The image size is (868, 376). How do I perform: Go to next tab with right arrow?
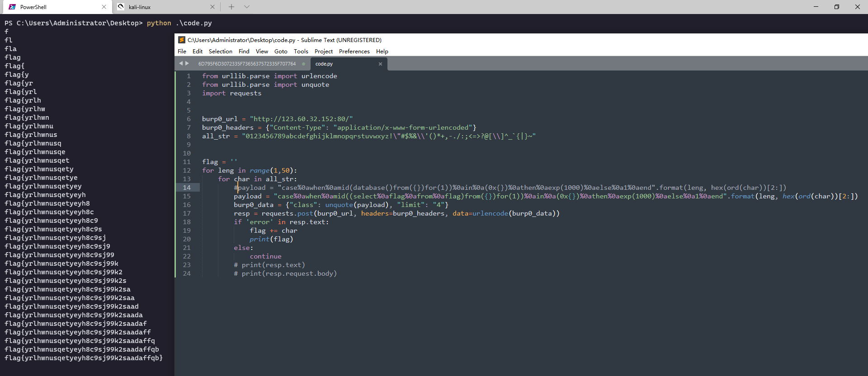pos(187,63)
